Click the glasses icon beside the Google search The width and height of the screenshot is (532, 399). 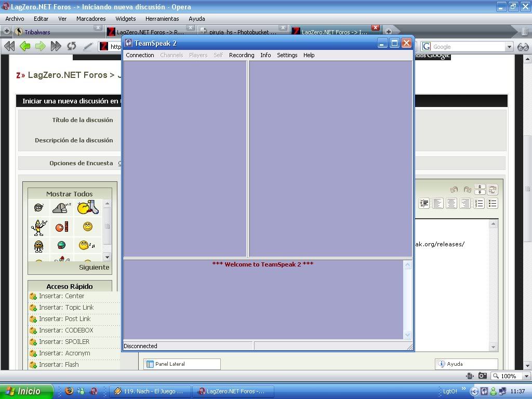[x=523, y=46]
